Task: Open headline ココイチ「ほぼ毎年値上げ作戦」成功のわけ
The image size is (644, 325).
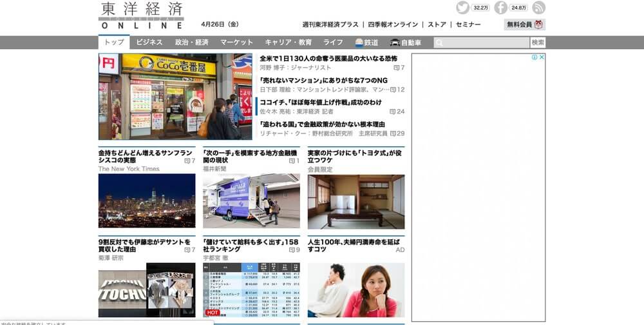Action: coord(321,103)
